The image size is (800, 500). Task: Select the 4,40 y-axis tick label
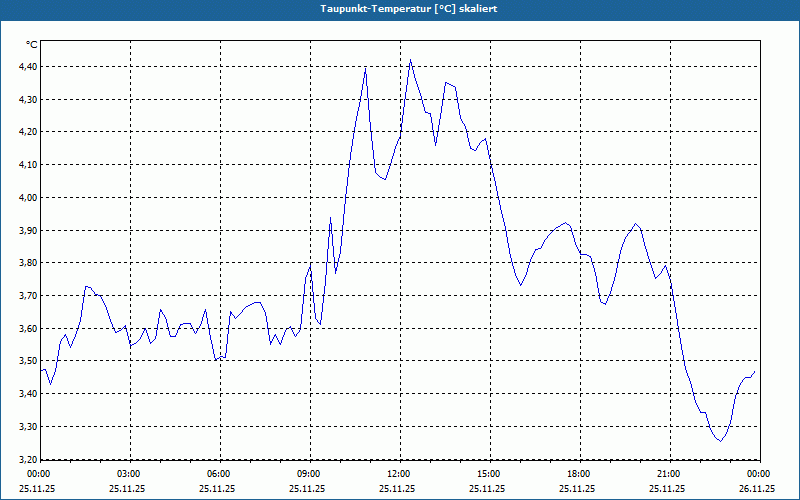coord(28,67)
